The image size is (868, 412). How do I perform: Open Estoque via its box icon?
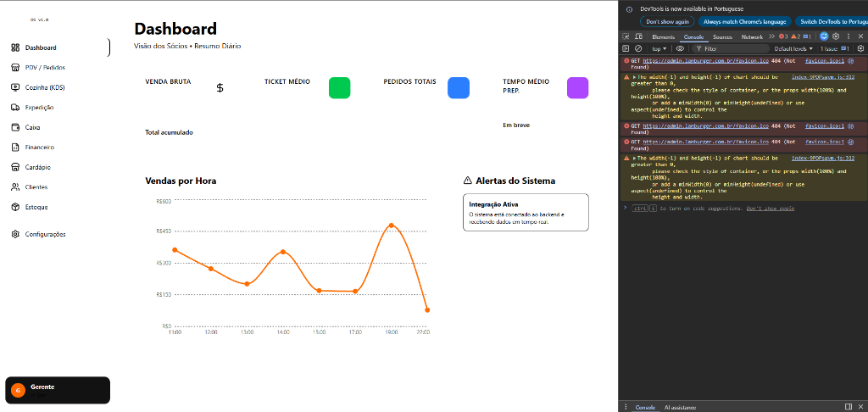(x=15, y=207)
